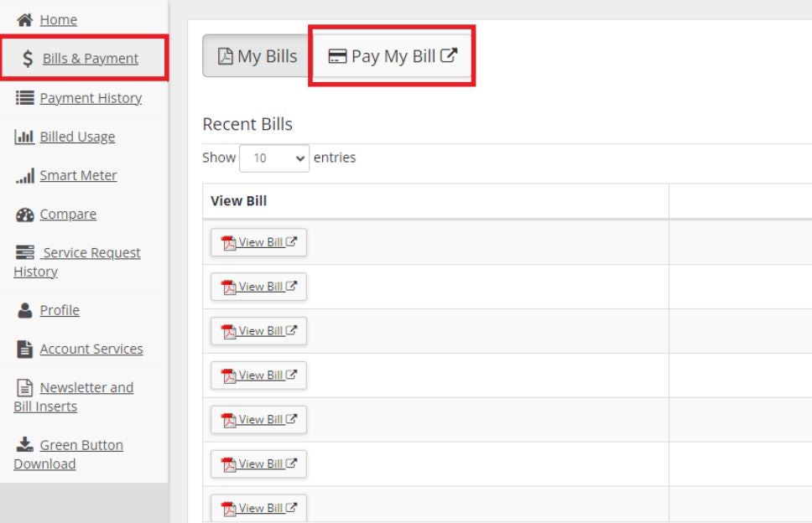View the second bill in the Recent Bills list

[258, 287]
